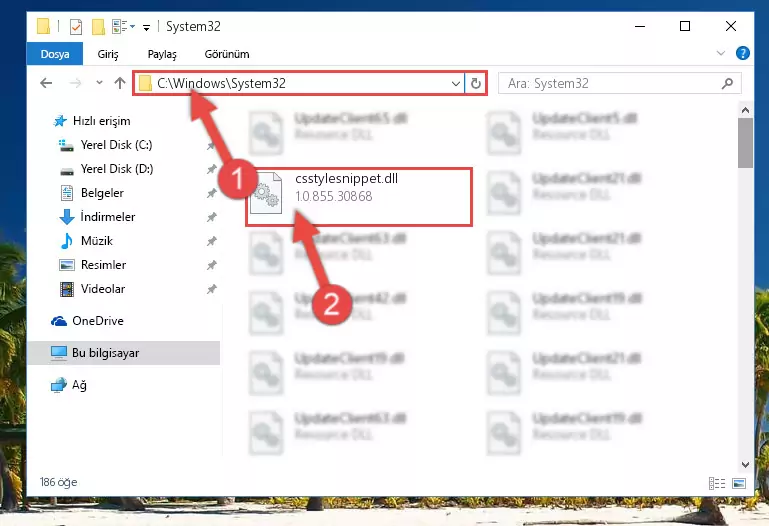Click the pin icon beside Resimler
This screenshot has height=526, width=769.
click(211, 265)
